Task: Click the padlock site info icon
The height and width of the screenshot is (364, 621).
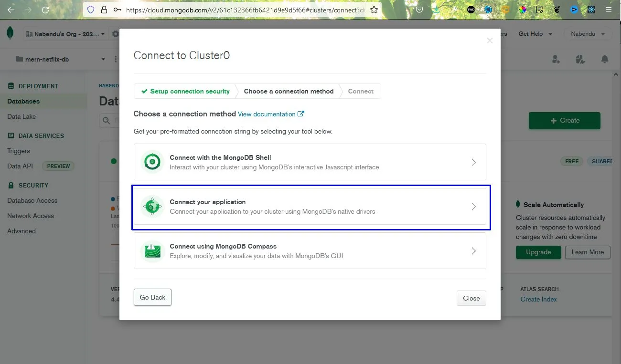Action: click(104, 10)
